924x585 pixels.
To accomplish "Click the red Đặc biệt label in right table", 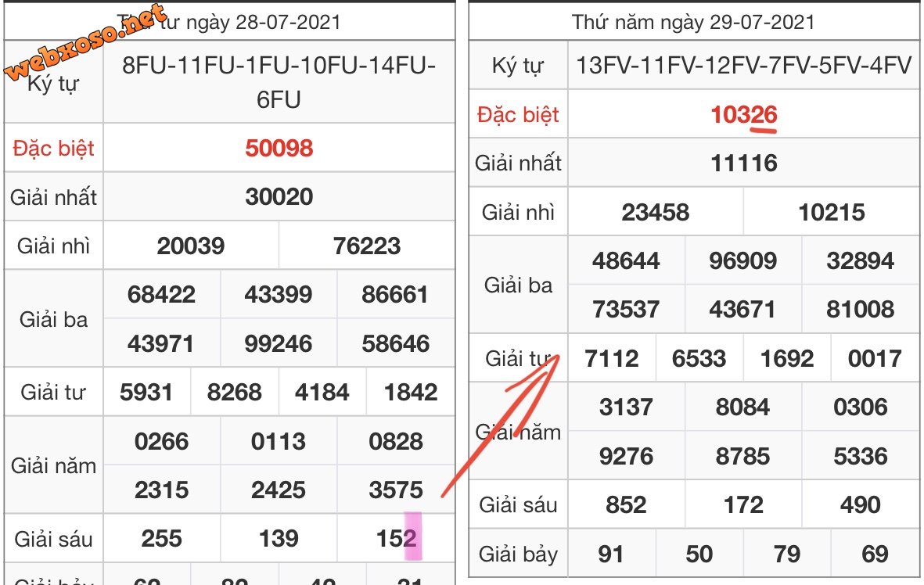I will tap(518, 115).
